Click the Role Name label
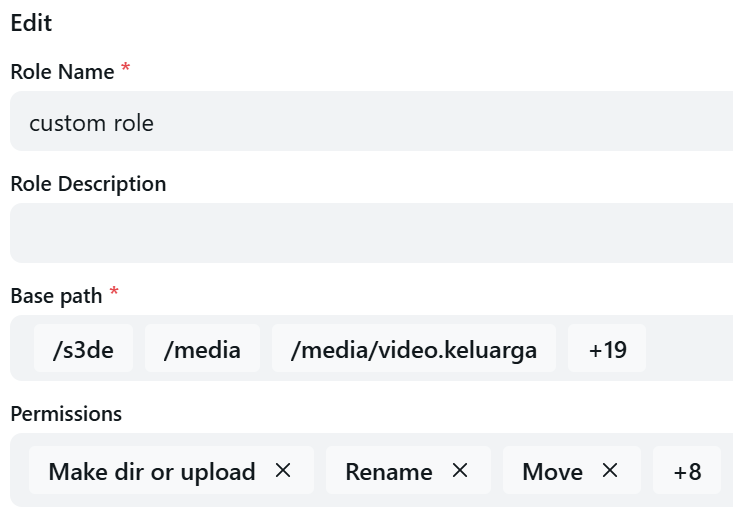733x512 pixels. click(62, 72)
